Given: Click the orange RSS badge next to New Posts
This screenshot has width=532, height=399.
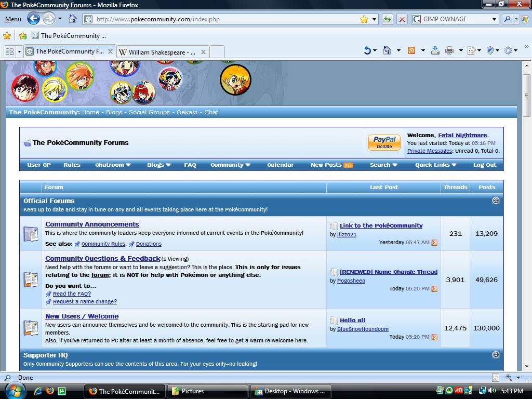Looking at the screenshot, I should tap(349, 165).
